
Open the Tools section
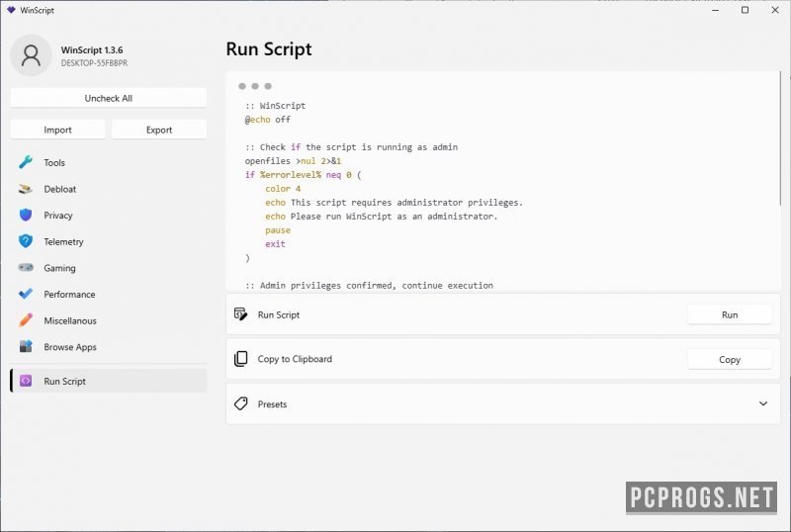(109, 162)
